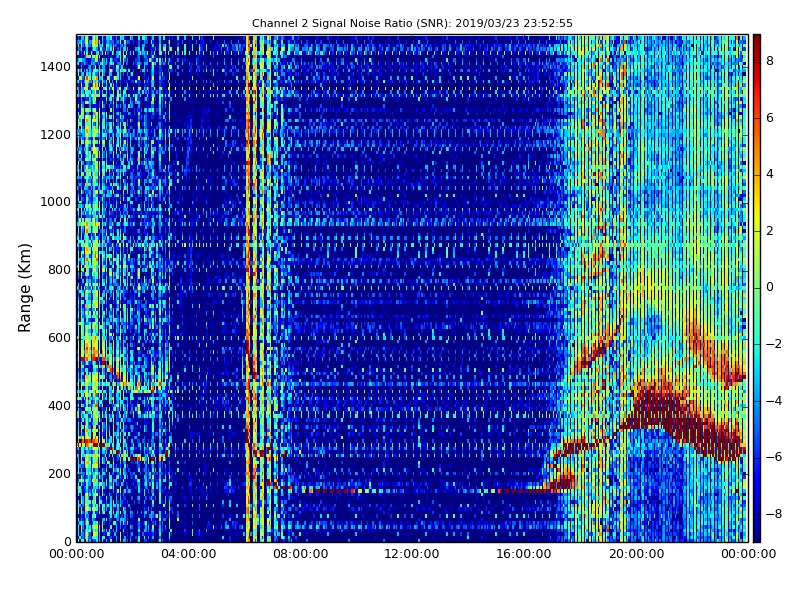Screen dimensions: 800x600
Task: Click the colorbar label 6
Action: [x=770, y=118]
